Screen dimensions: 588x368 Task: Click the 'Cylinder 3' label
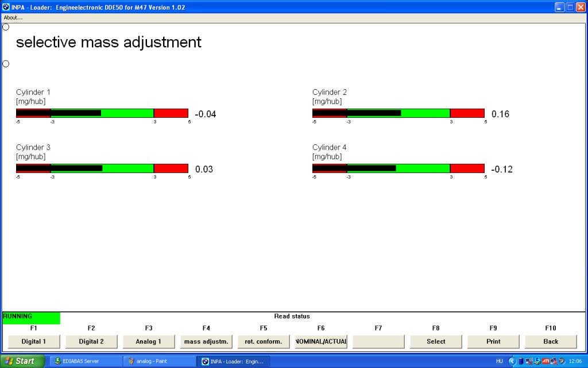[x=33, y=147]
